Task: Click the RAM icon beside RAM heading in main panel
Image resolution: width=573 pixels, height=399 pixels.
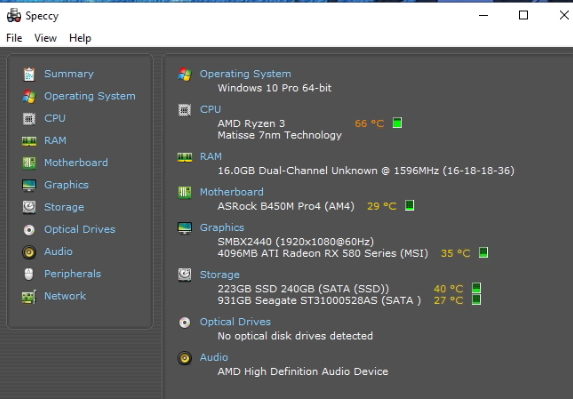Action: click(x=185, y=157)
